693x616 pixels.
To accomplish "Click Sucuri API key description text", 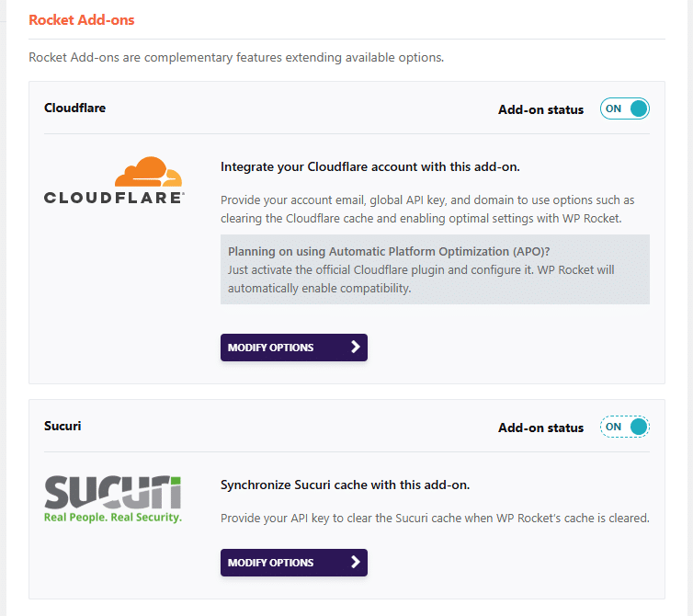I will 435,518.
